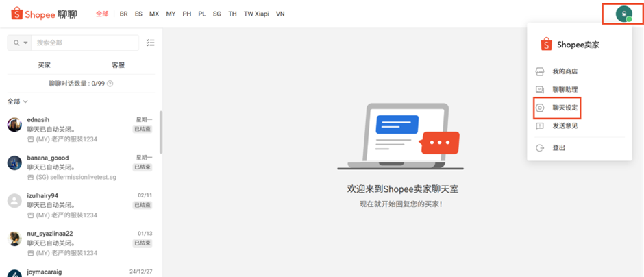Screen dimensions: 644x277
Task: Click the hexagon settings icon beside 聊天设定
Action: coord(540,108)
